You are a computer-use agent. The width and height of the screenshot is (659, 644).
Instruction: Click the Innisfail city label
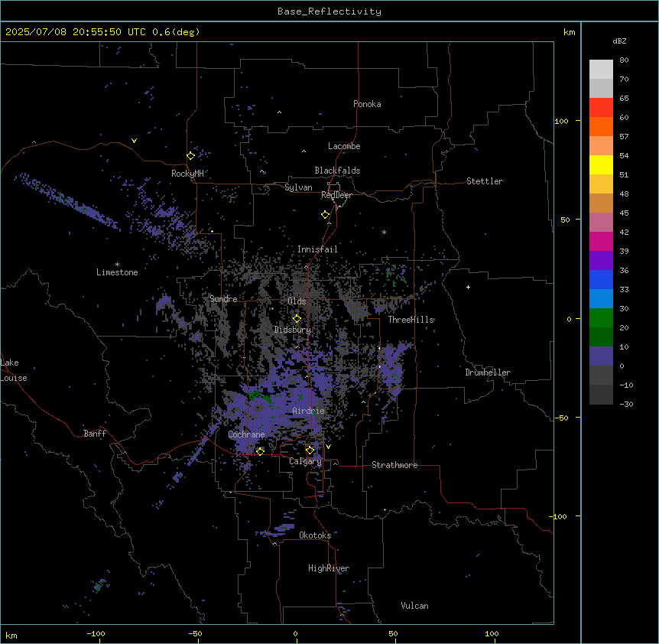click(317, 249)
